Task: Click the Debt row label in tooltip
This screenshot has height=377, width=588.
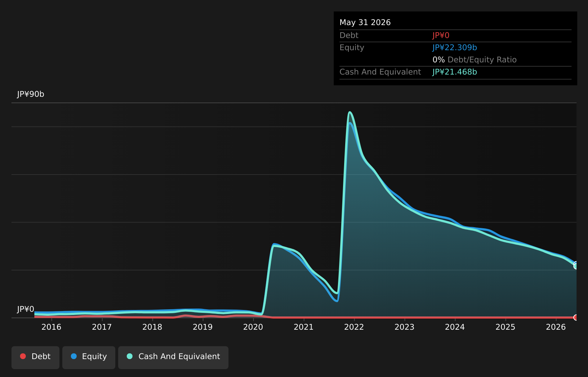Action: 349,35
